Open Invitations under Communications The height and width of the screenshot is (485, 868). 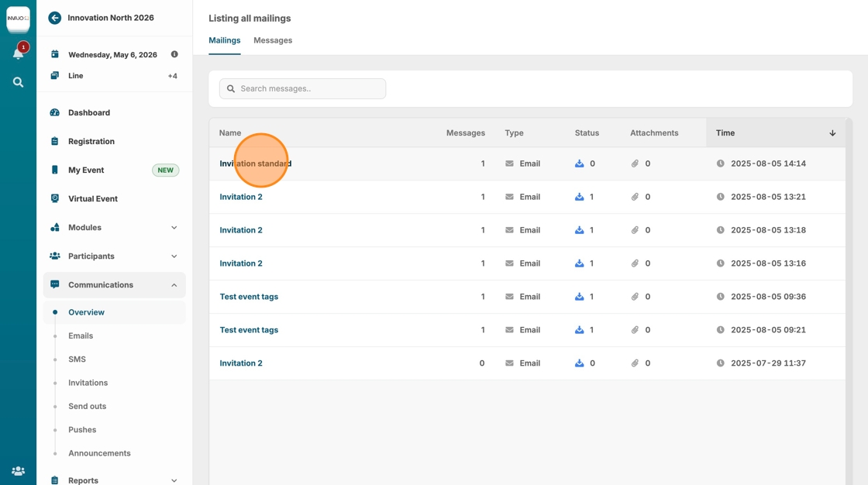88,383
